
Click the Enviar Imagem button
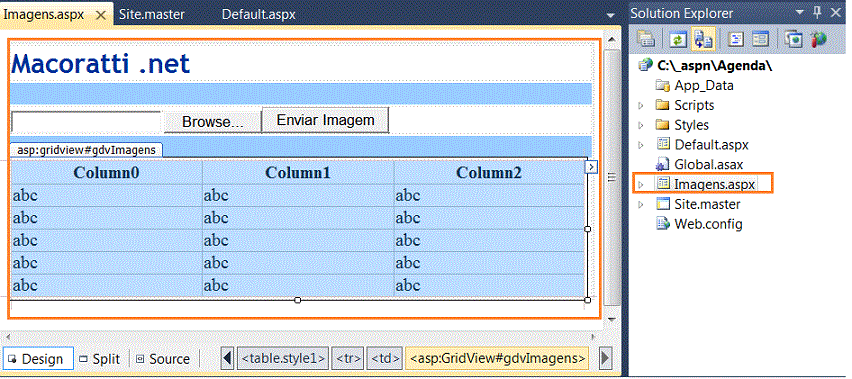coord(325,120)
